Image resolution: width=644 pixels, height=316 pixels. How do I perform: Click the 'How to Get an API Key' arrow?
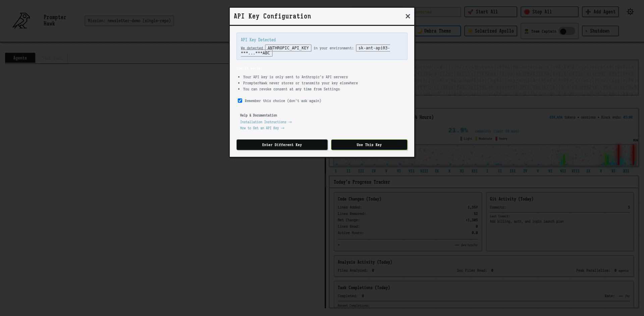pyautogui.click(x=283, y=128)
